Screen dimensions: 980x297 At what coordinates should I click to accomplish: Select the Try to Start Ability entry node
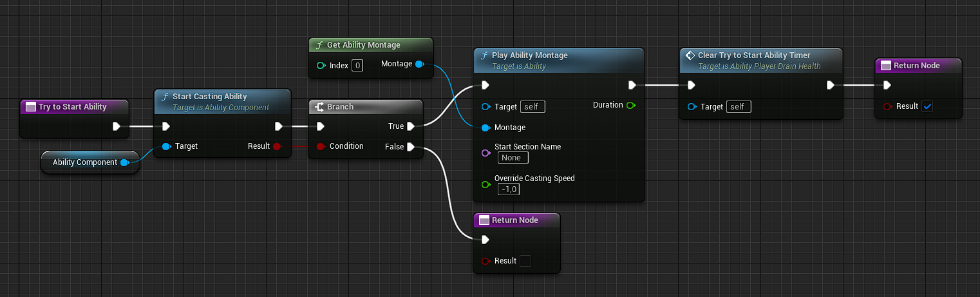[x=72, y=107]
